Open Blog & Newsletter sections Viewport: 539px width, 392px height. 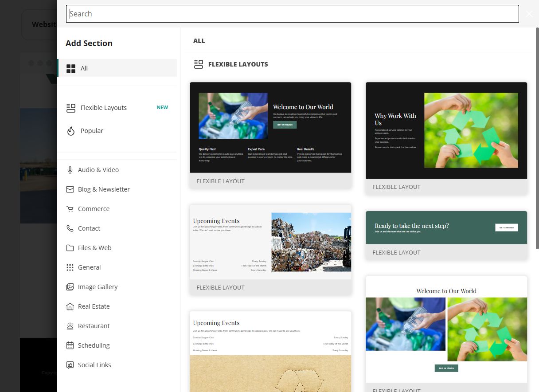[104, 189]
